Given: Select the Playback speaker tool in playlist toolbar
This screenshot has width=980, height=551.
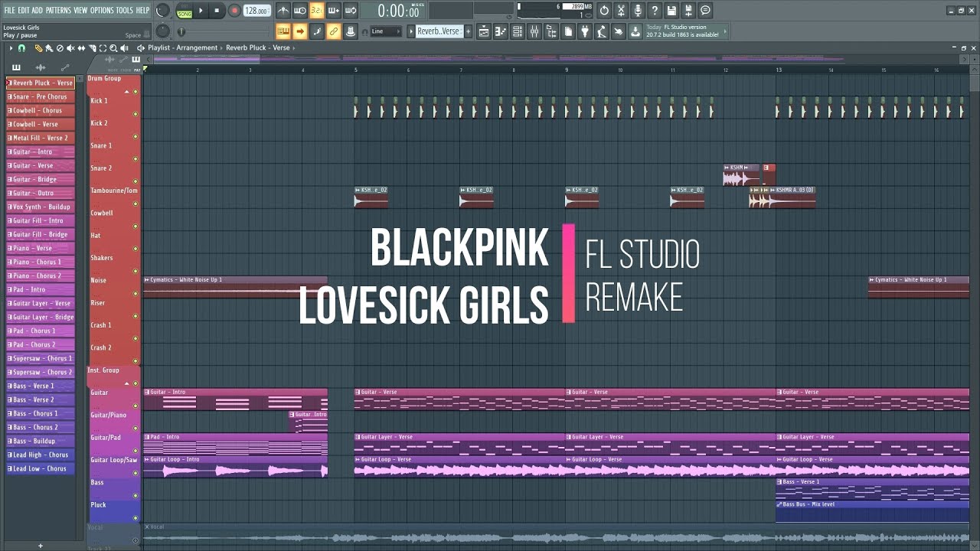Looking at the screenshot, I should click(124, 48).
